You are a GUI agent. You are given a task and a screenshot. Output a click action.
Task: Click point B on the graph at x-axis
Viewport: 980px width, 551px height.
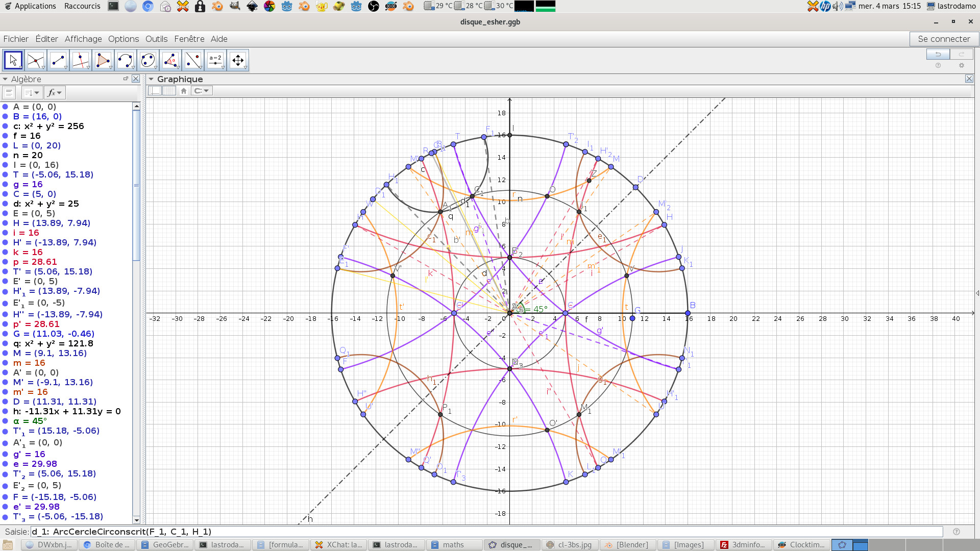tap(688, 313)
